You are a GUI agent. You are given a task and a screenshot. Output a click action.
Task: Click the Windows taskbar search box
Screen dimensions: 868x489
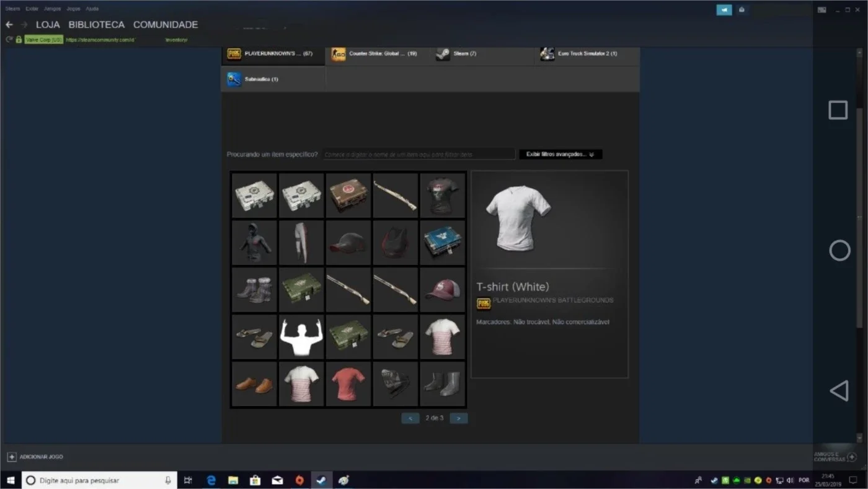(99, 480)
